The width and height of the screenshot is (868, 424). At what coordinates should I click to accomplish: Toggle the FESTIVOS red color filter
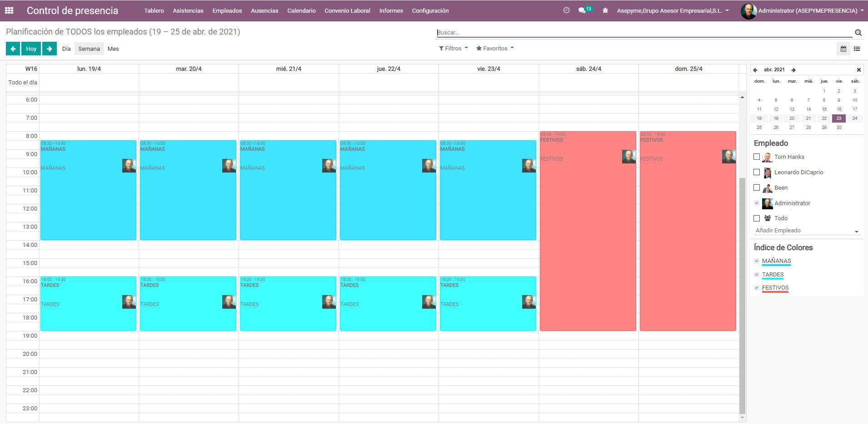757,288
